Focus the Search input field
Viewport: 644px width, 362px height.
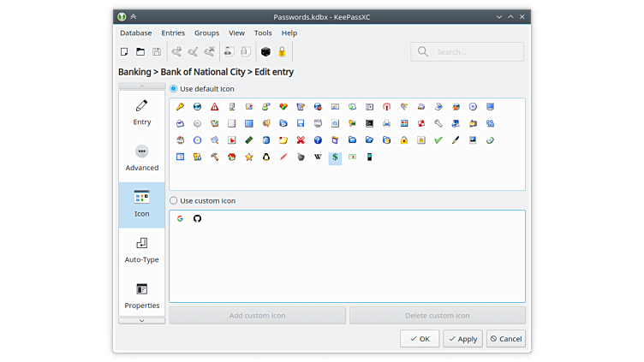(x=475, y=52)
